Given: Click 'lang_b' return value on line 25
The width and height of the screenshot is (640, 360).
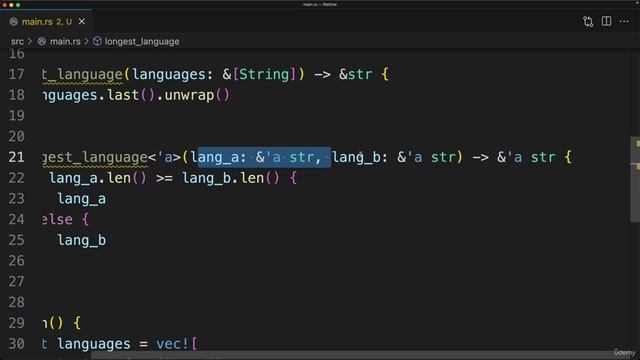Looking at the screenshot, I should [x=82, y=240].
